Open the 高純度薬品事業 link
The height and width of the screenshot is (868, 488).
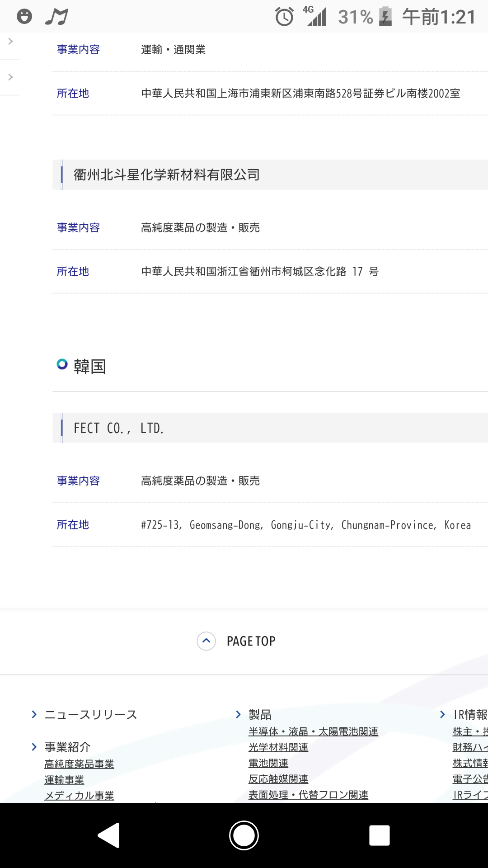click(x=79, y=764)
